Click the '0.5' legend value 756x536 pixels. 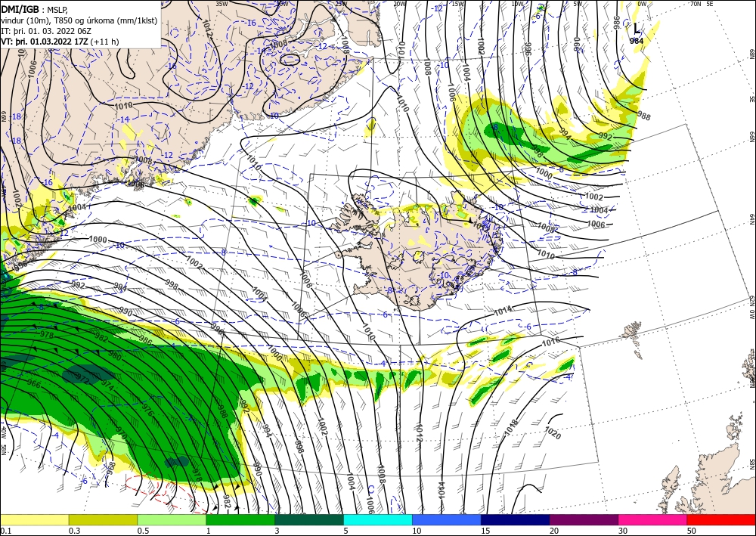[x=143, y=531]
